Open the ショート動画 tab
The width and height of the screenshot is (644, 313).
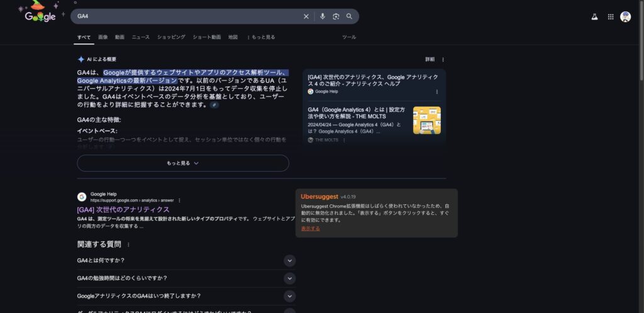click(206, 37)
